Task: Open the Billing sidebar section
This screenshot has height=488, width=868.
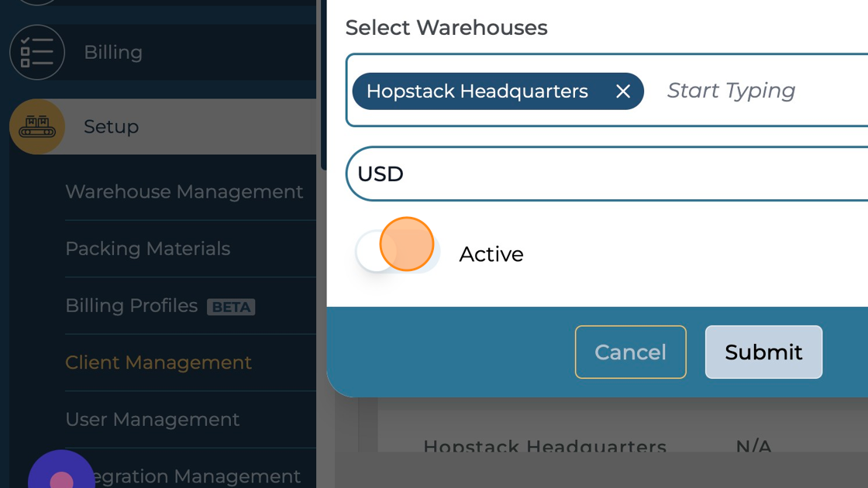Action: [x=113, y=53]
